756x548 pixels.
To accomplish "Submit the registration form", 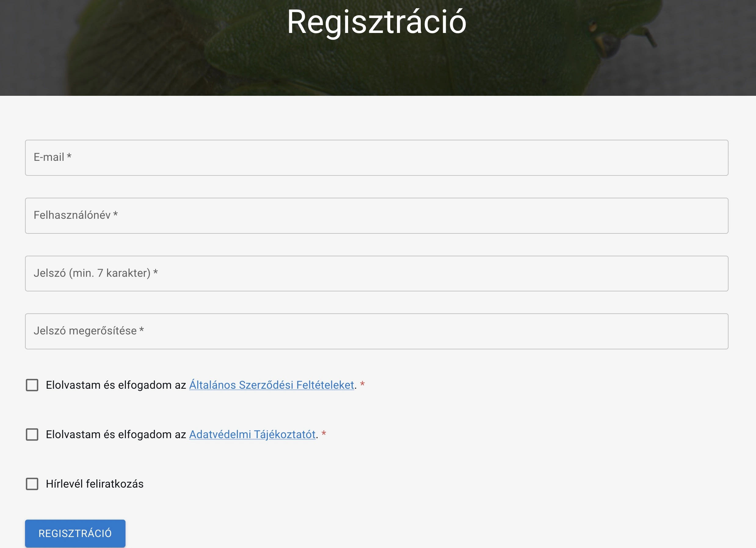I will pos(75,533).
